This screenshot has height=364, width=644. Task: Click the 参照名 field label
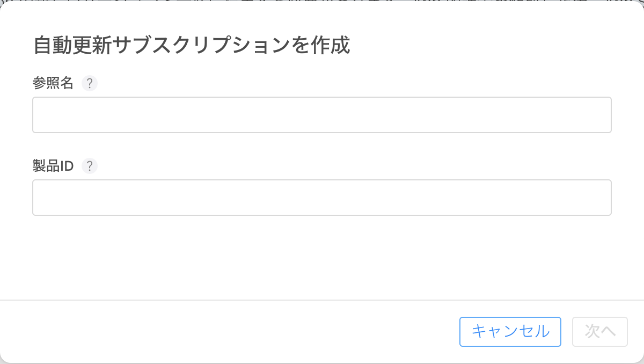pos(53,83)
